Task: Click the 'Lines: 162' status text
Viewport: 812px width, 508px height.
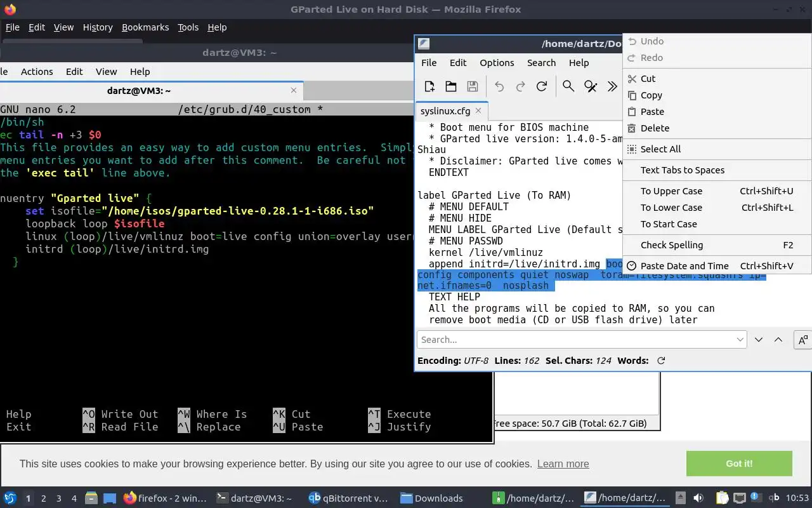Action: coord(517,361)
